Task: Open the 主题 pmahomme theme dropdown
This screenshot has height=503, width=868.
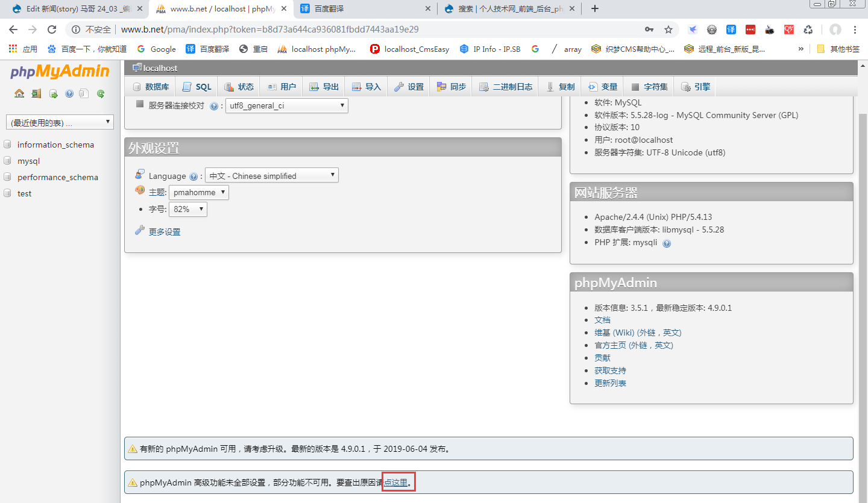Action: point(199,193)
